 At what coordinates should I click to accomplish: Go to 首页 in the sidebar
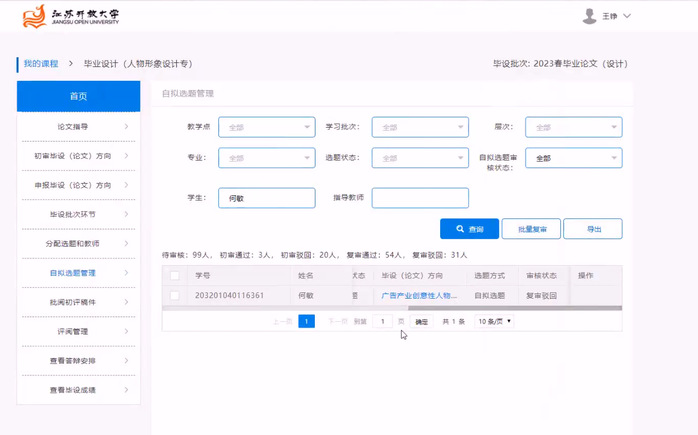[x=78, y=96]
